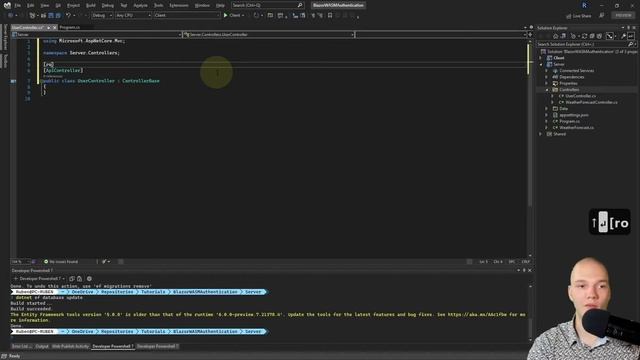Viewport: 640px width, 360px height.
Task: Open the Build menu
Action: point(91,5)
